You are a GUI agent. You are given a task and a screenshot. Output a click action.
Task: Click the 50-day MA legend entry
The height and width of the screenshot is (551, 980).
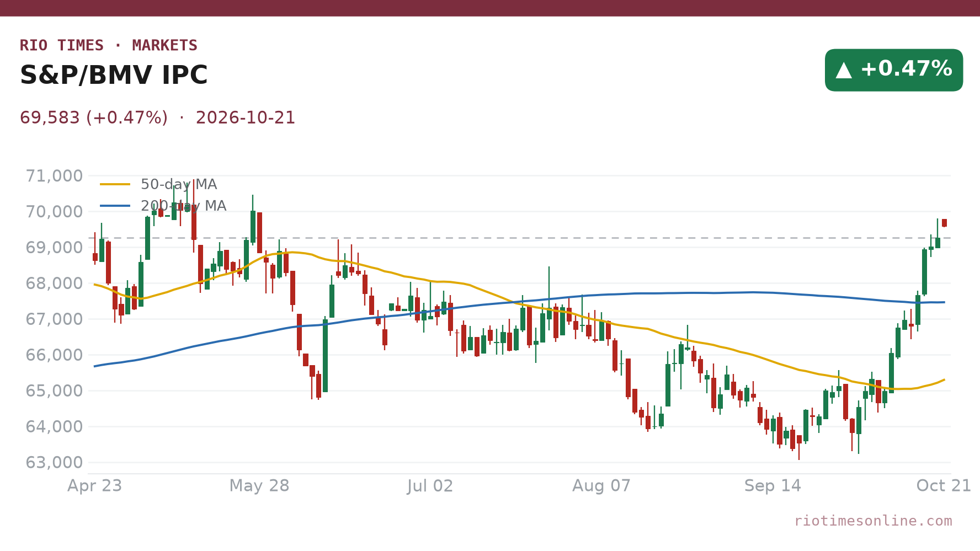coord(158,184)
